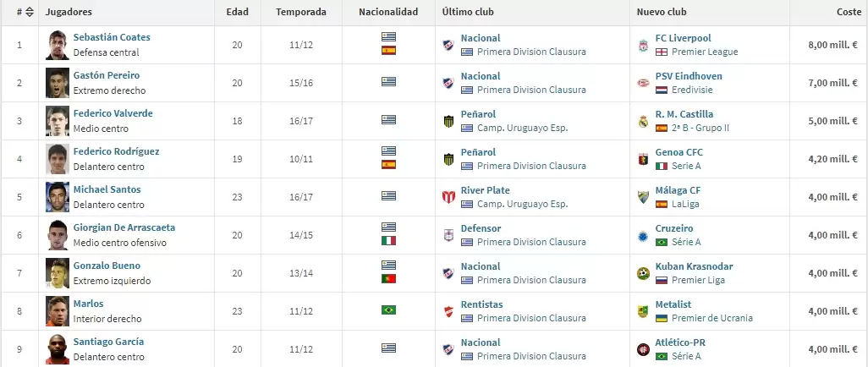The image size is (868, 367).
Task: Click the Coste column header
Action: tap(847, 13)
